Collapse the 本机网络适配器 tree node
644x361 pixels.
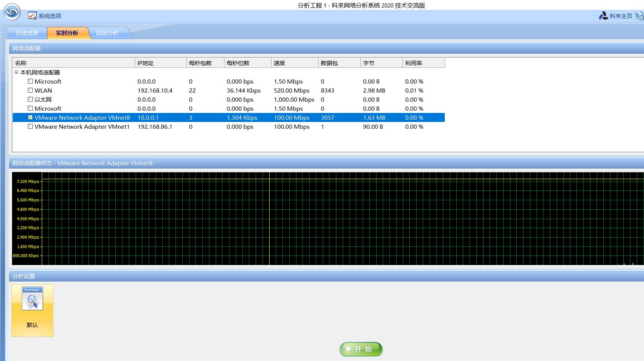(x=16, y=72)
